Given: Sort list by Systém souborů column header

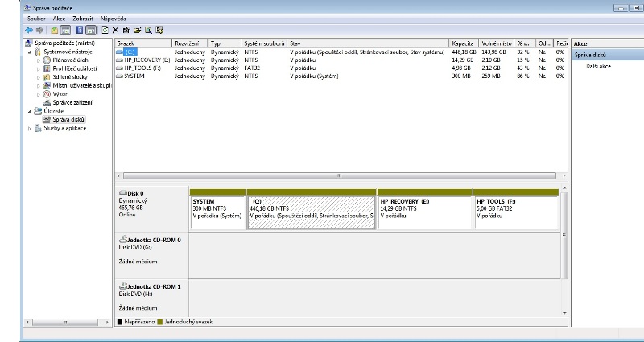Looking at the screenshot, I should (x=264, y=43).
